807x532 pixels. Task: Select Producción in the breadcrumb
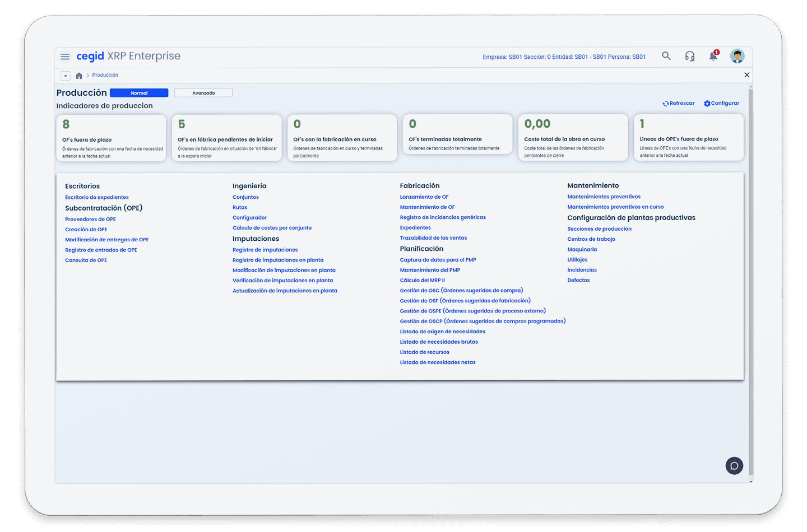tap(105, 75)
